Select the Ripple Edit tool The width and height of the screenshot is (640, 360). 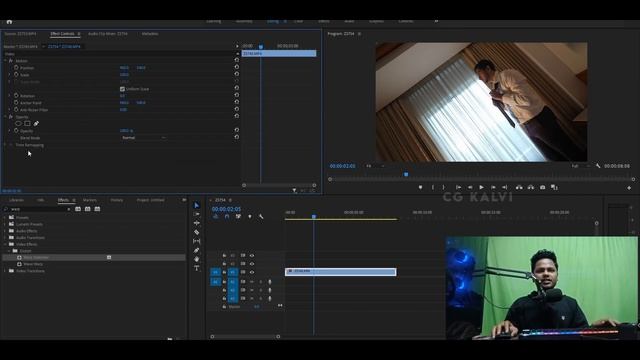(x=196, y=223)
